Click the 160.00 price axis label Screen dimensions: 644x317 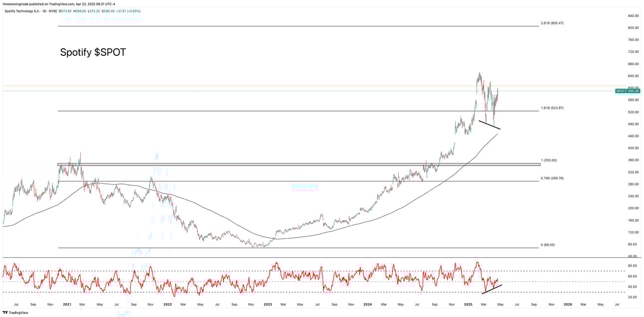pyautogui.click(x=633, y=220)
